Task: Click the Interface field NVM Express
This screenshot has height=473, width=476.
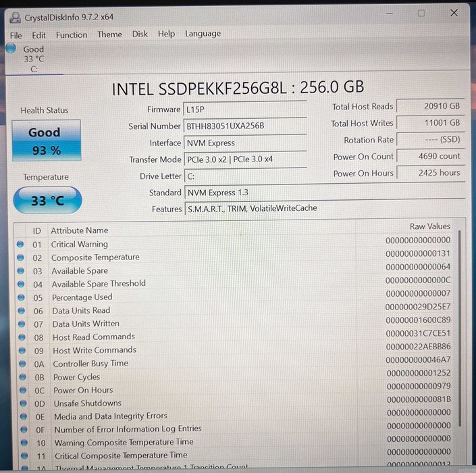Action: (x=245, y=143)
